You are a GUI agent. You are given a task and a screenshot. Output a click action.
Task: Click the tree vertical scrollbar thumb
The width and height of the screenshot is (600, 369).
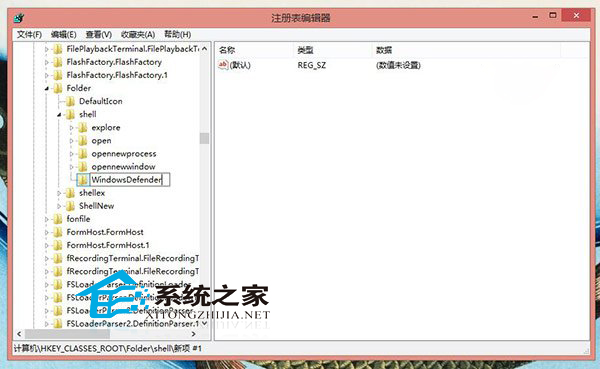(204, 138)
